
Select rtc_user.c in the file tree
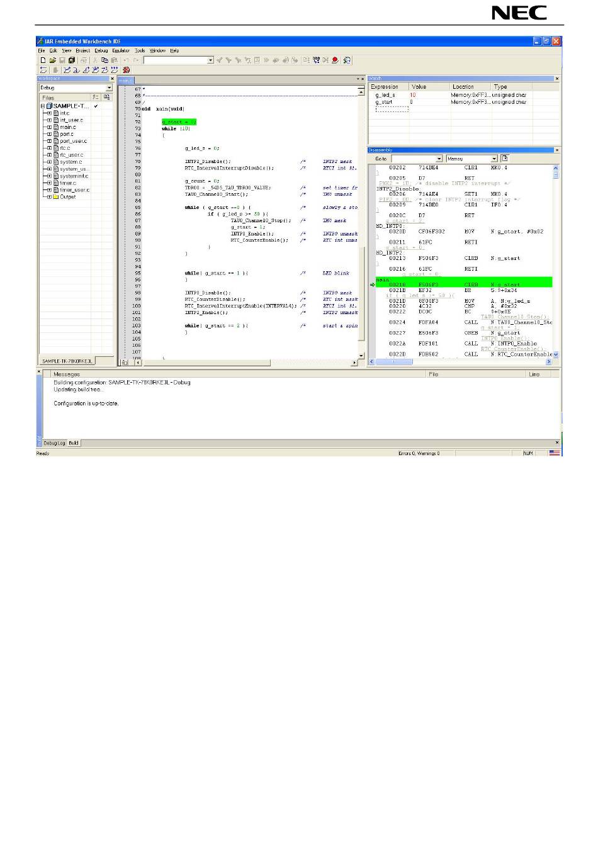(71, 155)
